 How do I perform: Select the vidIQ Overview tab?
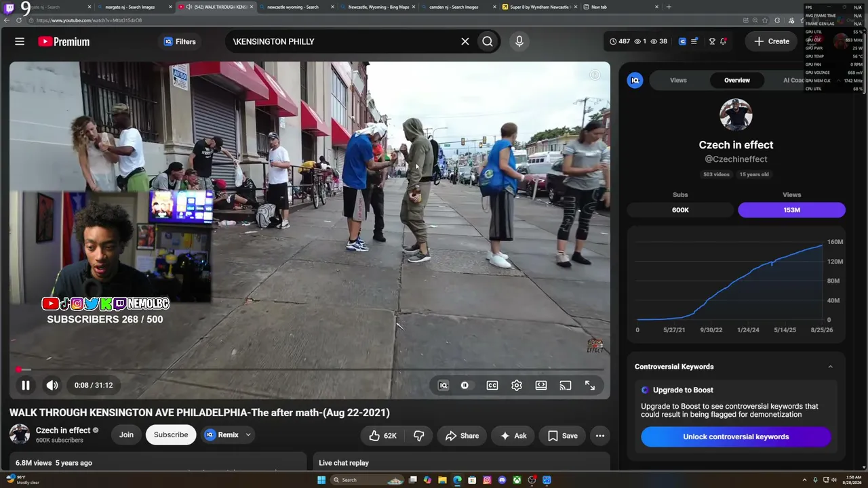click(737, 80)
